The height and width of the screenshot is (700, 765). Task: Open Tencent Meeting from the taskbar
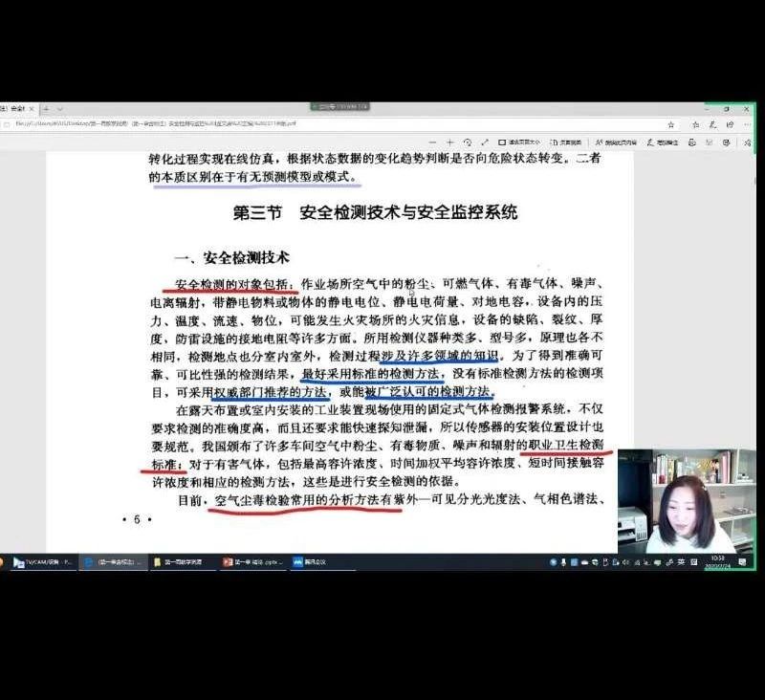(309, 562)
